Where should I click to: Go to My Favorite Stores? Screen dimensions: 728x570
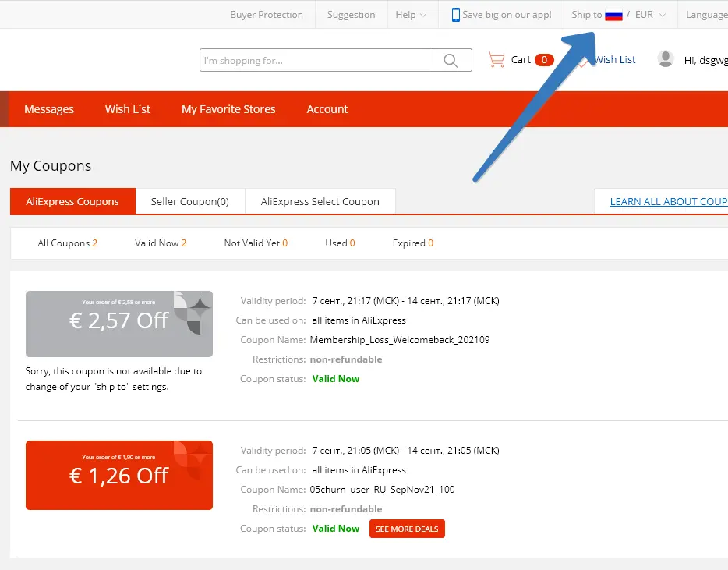point(228,109)
